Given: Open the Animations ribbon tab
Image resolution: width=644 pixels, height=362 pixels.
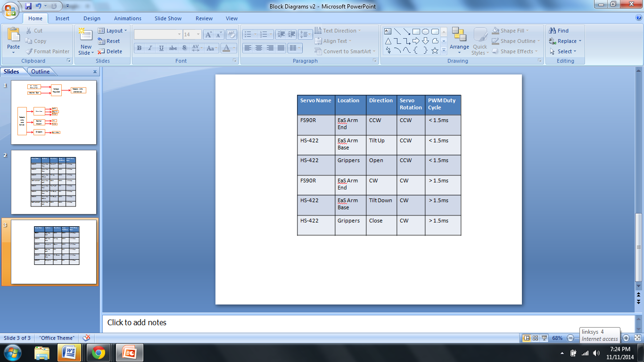Looking at the screenshot, I should [128, 18].
